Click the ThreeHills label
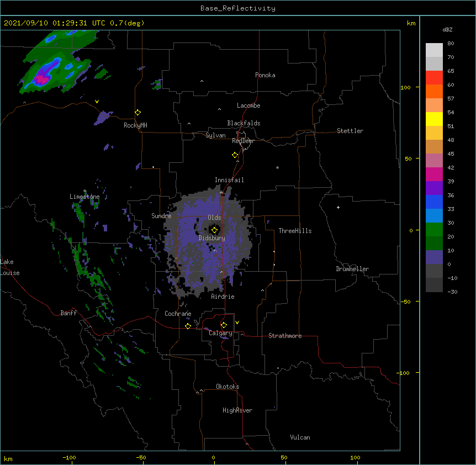The width and height of the screenshot is (476, 465). point(295,231)
